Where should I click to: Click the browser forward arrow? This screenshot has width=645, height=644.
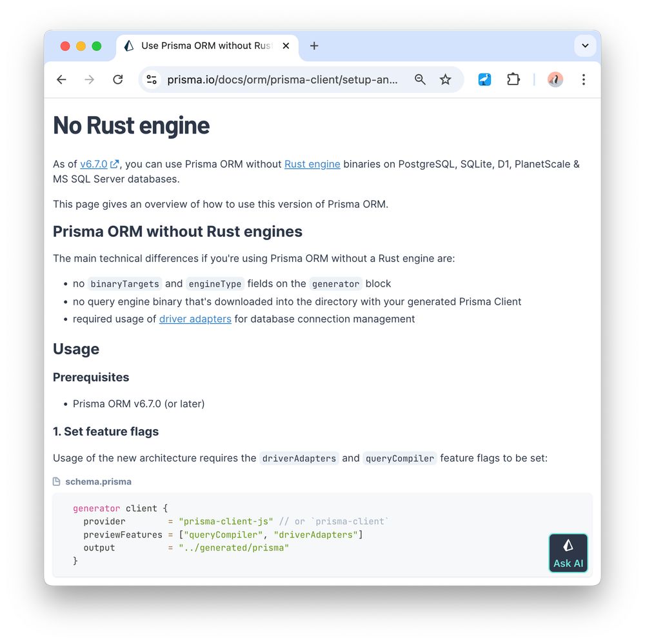(x=89, y=79)
